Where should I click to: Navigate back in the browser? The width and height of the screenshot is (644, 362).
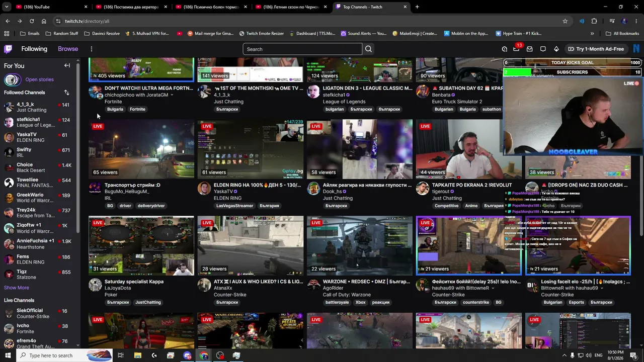point(8,21)
